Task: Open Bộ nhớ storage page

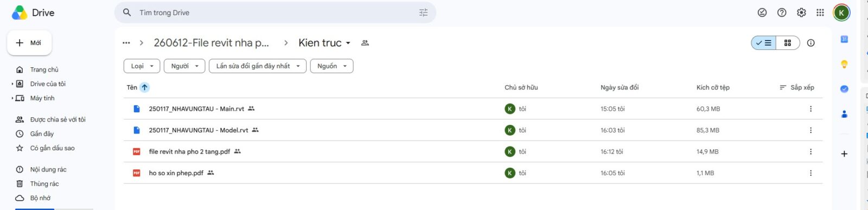Action: (40, 198)
